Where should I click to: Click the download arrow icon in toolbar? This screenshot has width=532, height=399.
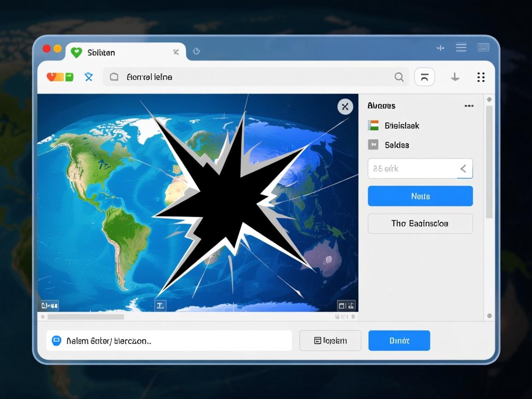pyautogui.click(x=455, y=77)
